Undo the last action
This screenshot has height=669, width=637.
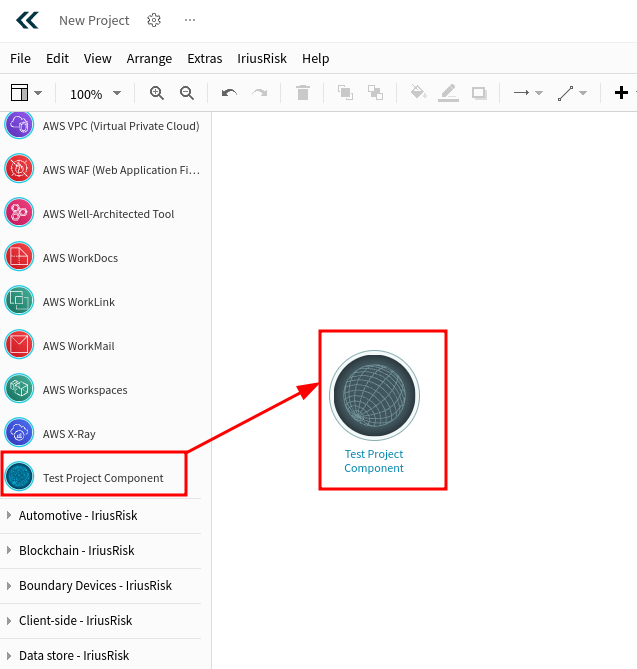point(229,93)
